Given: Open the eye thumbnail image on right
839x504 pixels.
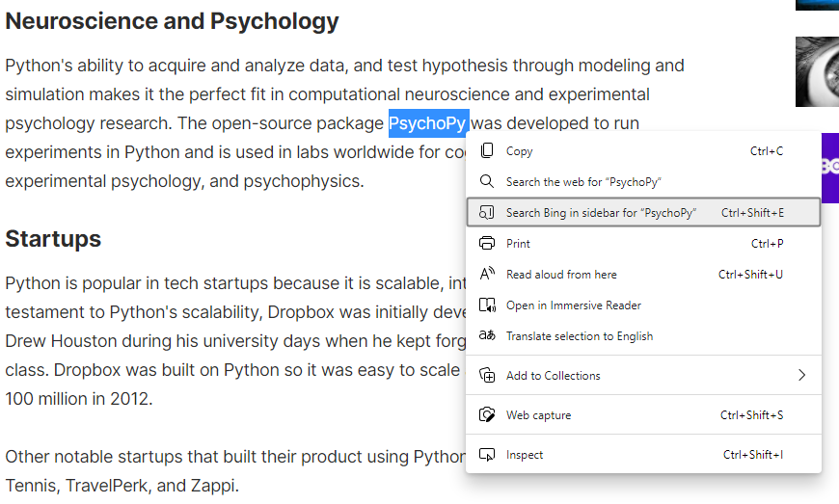Looking at the screenshot, I should [x=817, y=72].
